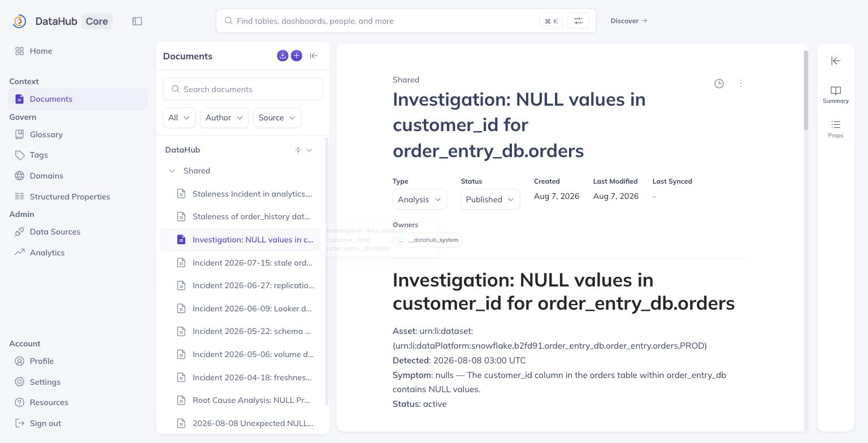
Task: Open the Domains page
Action: (78, 176)
